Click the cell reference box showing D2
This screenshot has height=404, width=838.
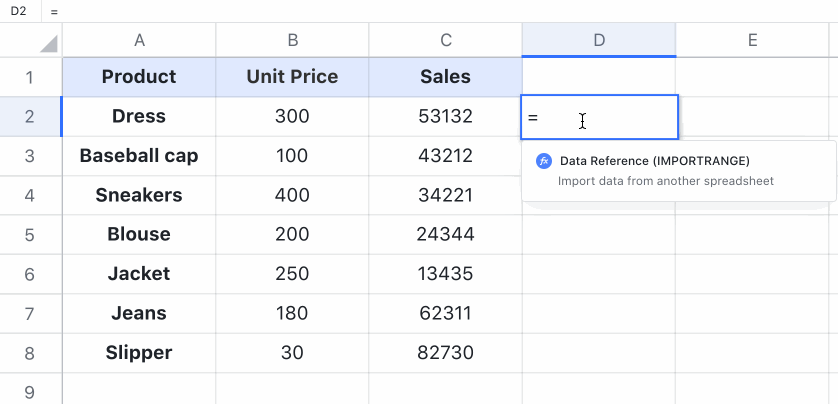[x=18, y=11]
